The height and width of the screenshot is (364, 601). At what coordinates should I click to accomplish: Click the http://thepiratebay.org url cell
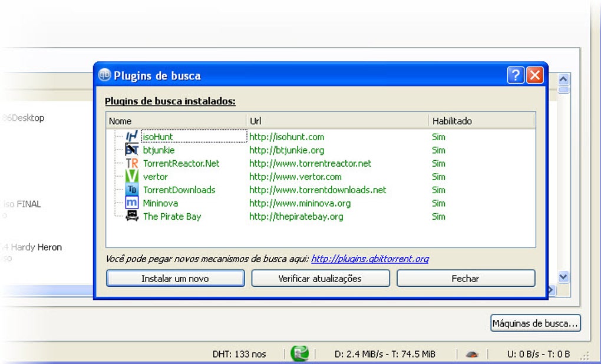(x=296, y=217)
